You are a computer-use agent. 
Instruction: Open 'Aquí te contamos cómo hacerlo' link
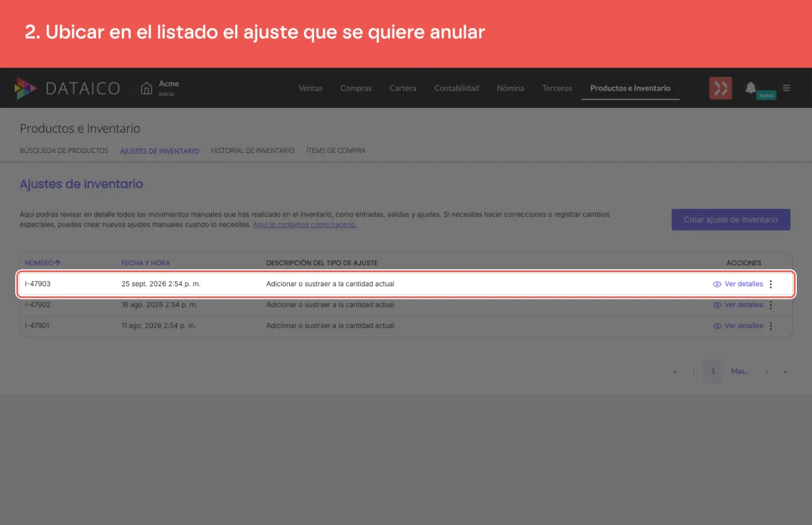pos(304,225)
